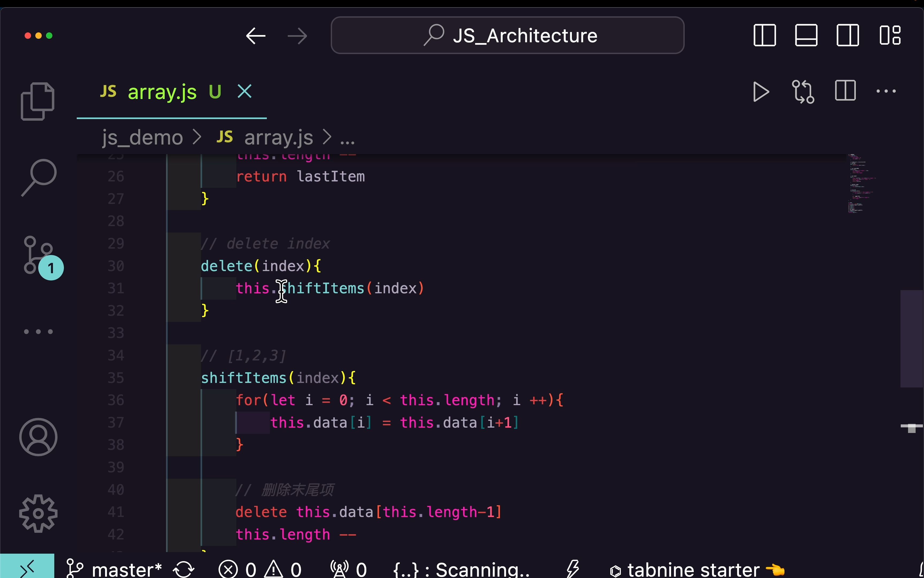Click the yellow macOS minimize window dot
The height and width of the screenshot is (578, 924).
pyautogui.click(x=38, y=36)
